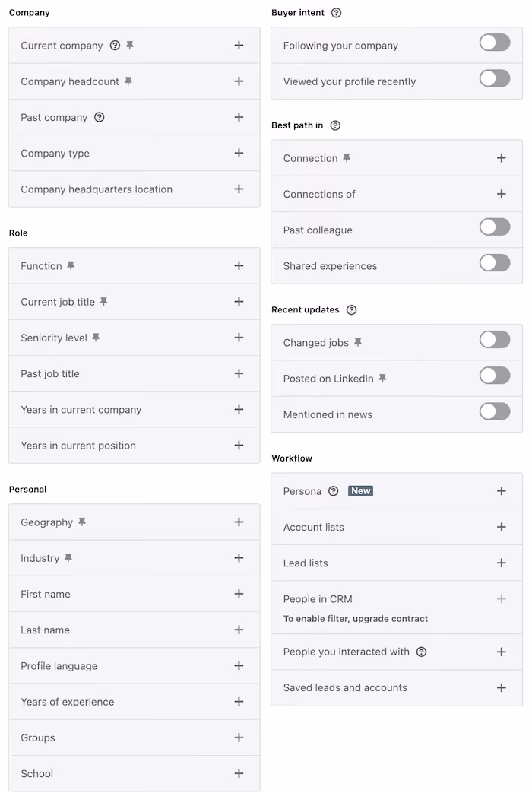
Task: Turn on the Past colleague switch
Action: (495, 227)
